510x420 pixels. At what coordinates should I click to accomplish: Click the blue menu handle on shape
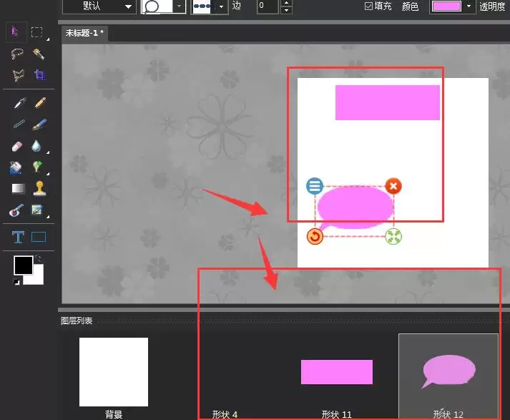[315, 187]
